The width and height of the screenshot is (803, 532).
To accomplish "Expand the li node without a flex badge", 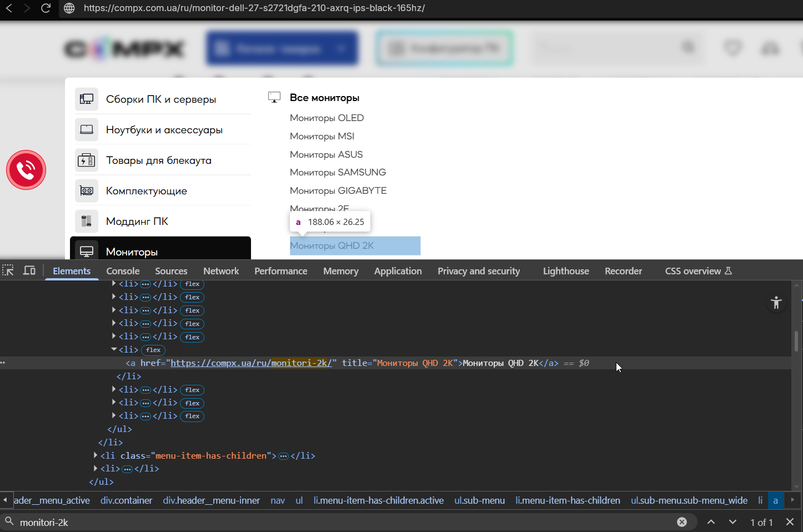I will pyautogui.click(x=96, y=469).
